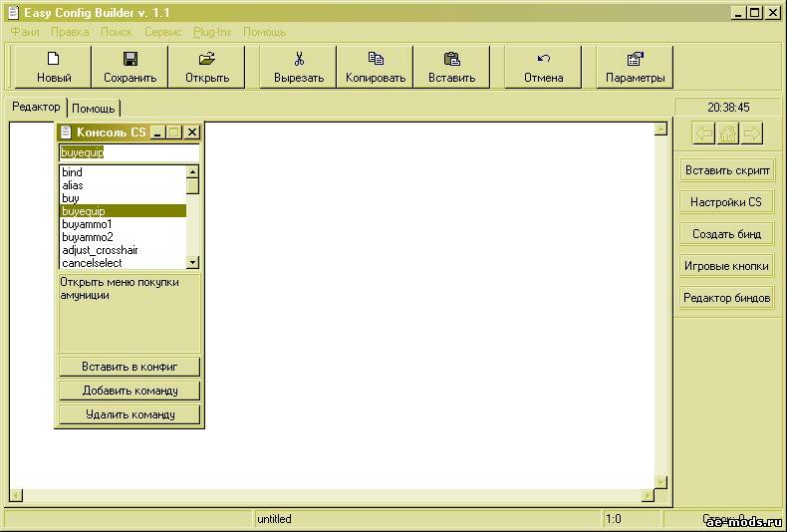Click the Сохранить (Save) floppy icon
The image size is (787, 532).
point(131,59)
